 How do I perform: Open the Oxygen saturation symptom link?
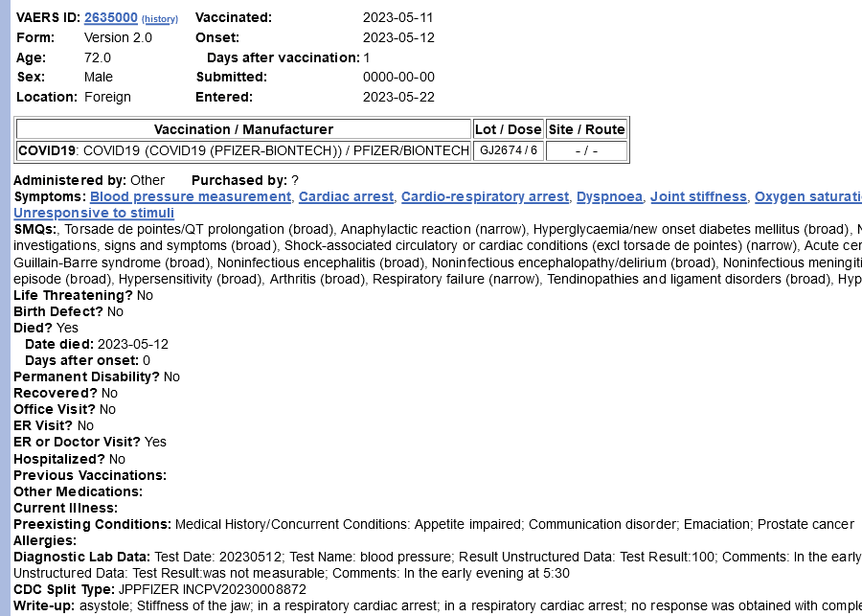(808, 197)
